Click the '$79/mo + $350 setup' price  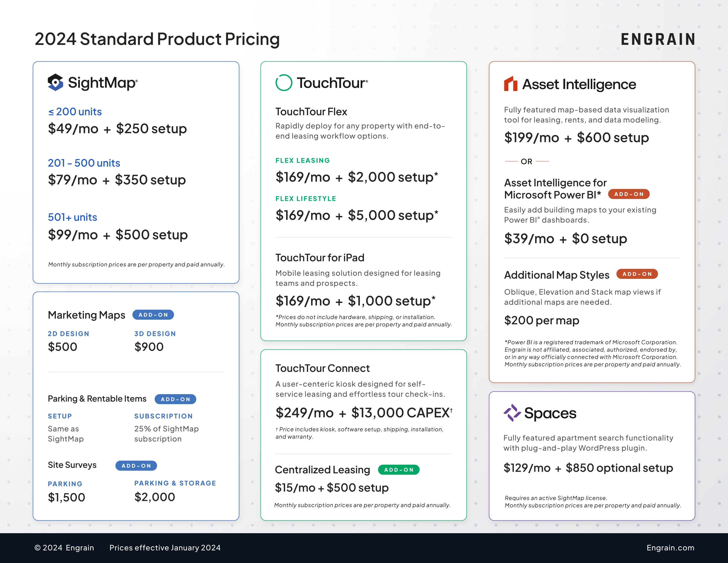pyautogui.click(x=117, y=180)
